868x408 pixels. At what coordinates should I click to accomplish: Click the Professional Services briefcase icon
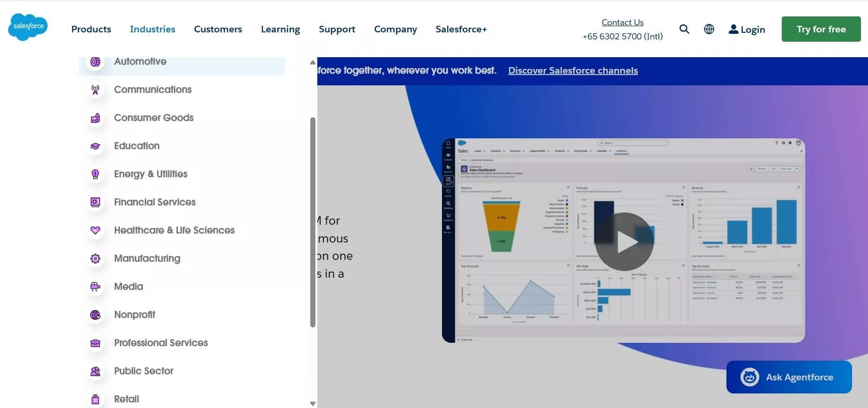point(95,343)
